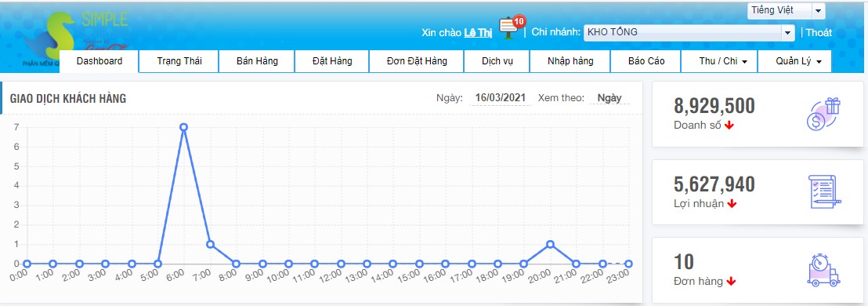Click the Thoát logout link
The image size is (868, 306).
pyautogui.click(x=818, y=32)
